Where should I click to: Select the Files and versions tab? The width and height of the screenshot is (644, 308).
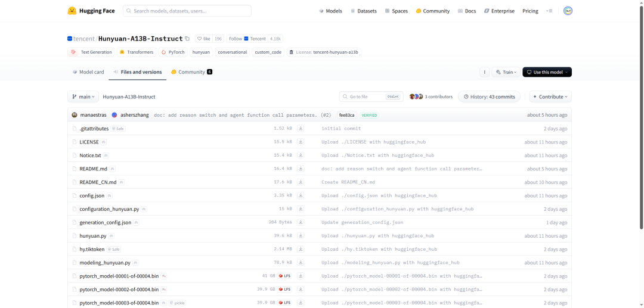pos(138,71)
